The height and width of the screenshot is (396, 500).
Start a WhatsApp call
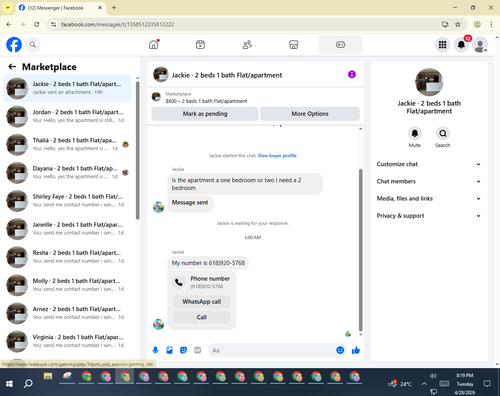202,302
